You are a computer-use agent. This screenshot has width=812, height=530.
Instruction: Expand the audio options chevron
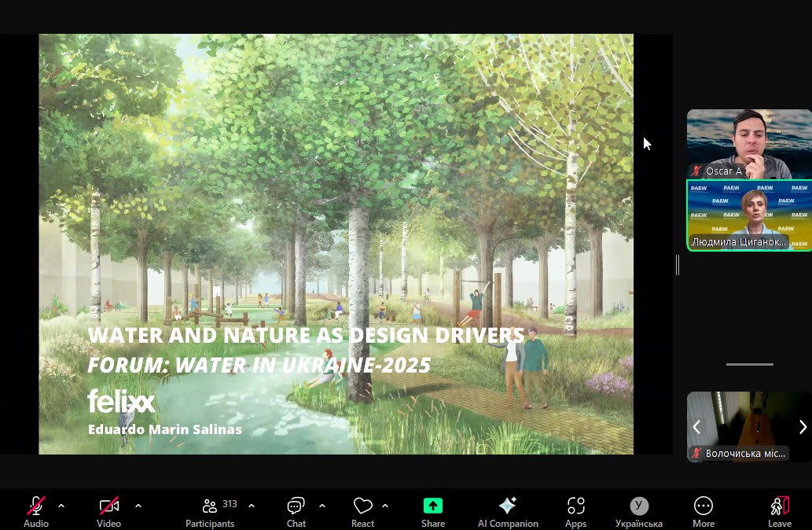pyautogui.click(x=61, y=506)
